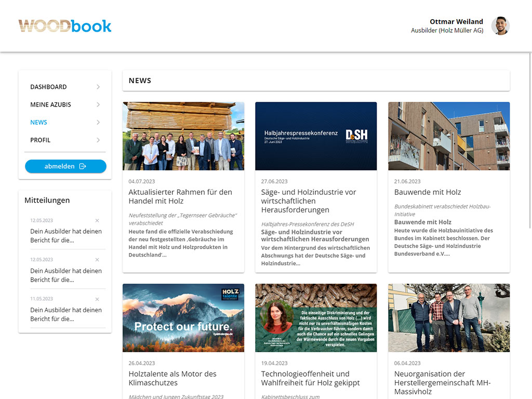Open the 11.05.2023 notification message text
Viewport: 532px width, 399px height.
(x=66, y=314)
